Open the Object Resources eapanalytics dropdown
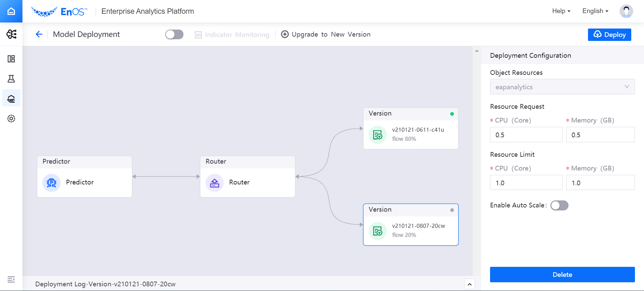 click(x=562, y=87)
